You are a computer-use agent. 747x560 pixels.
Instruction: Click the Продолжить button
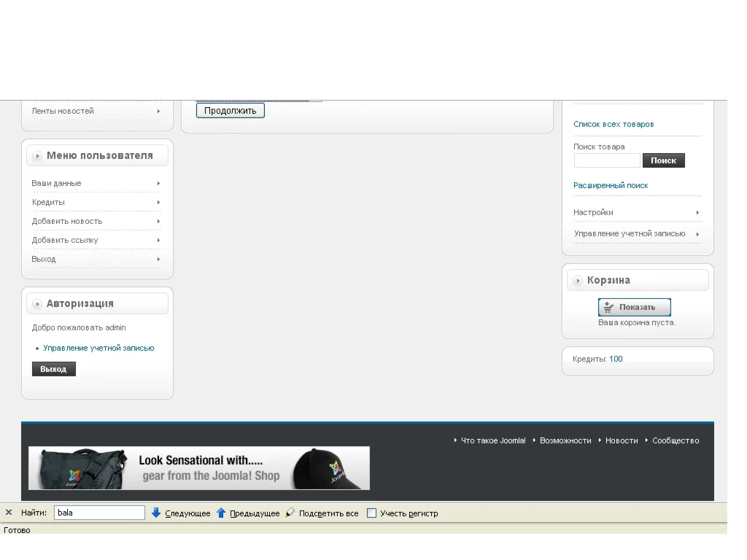(x=230, y=111)
